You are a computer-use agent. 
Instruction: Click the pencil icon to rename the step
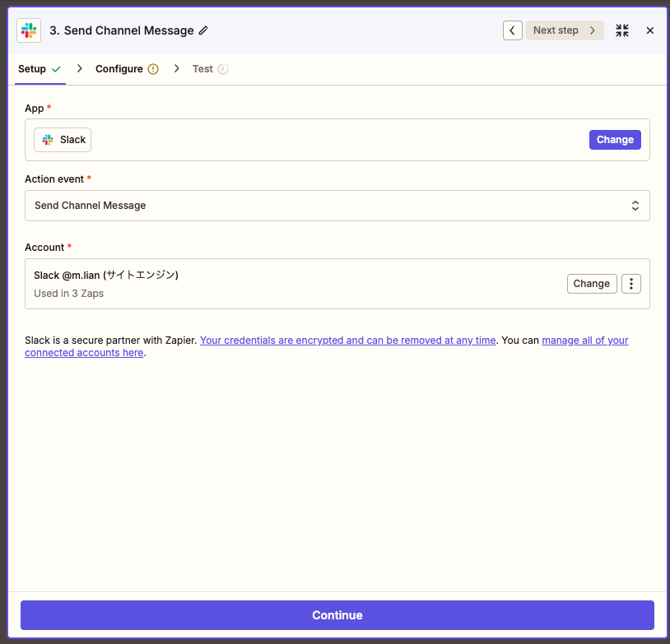(203, 30)
